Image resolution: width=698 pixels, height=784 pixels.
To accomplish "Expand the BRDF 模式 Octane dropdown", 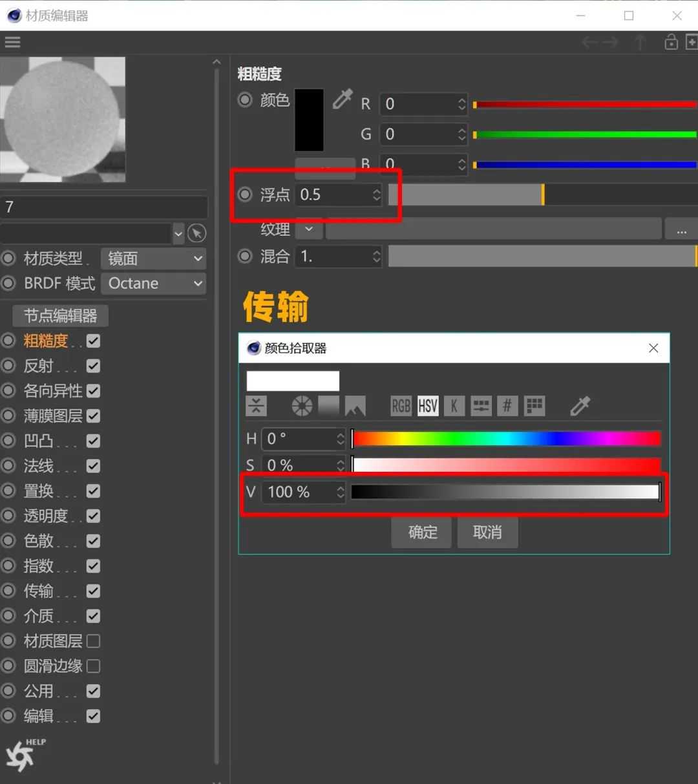I will tap(154, 283).
